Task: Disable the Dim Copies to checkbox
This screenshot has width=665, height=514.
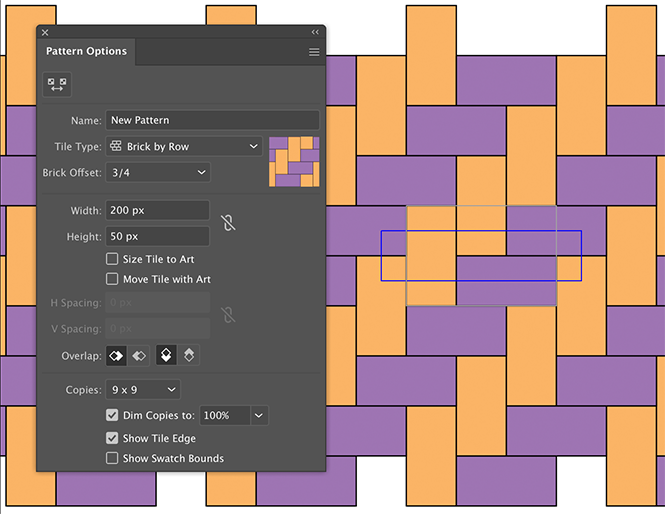Action: pos(112,415)
